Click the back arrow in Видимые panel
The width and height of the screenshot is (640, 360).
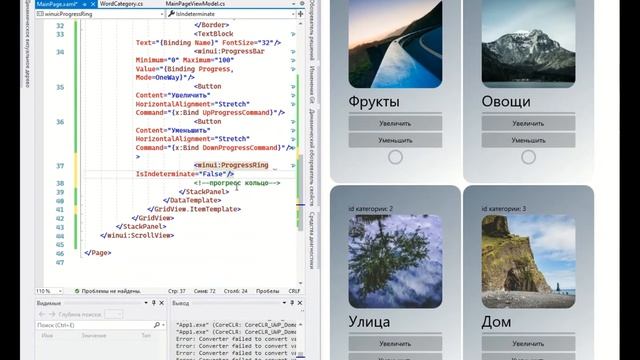click(x=42, y=314)
